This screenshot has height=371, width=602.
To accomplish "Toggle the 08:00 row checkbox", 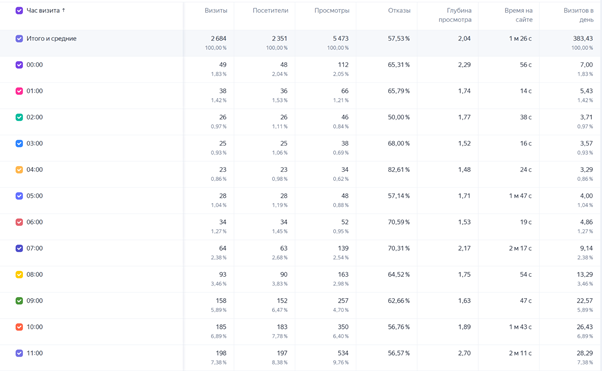I will [x=19, y=275].
